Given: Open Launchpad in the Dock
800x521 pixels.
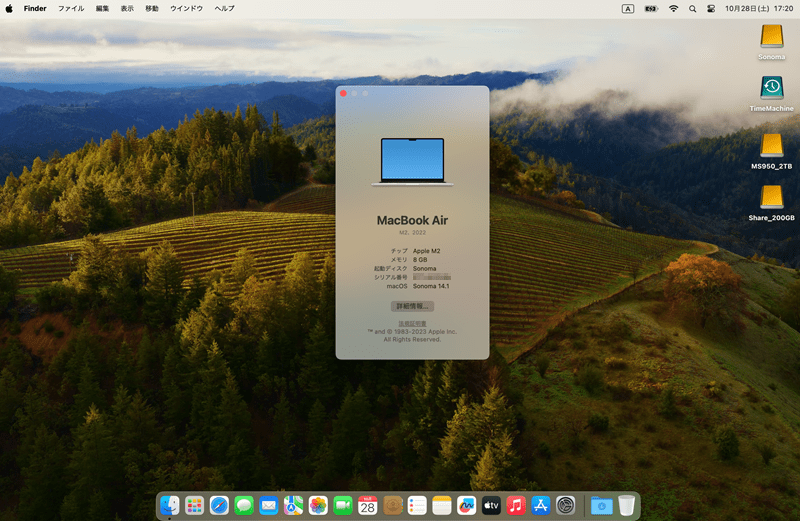Looking at the screenshot, I should (x=194, y=506).
